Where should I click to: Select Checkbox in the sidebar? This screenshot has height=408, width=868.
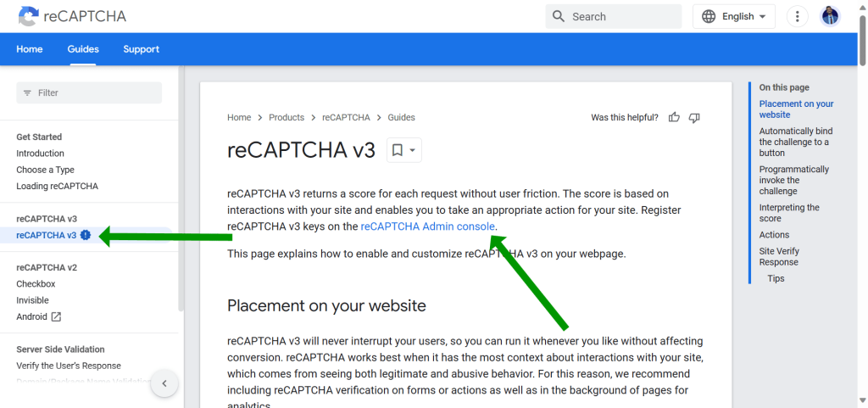[x=36, y=284]
